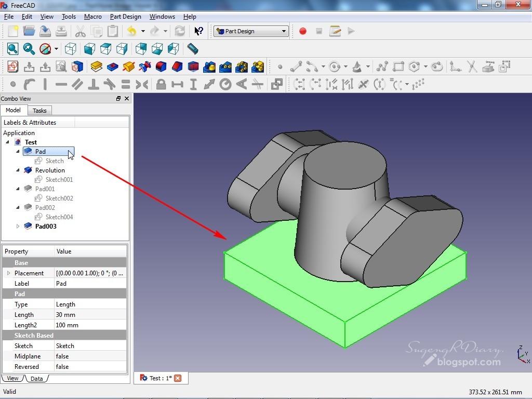Switch to the Tasks tab
Screen dimensions: 532x399
click(x=39, y=110)
